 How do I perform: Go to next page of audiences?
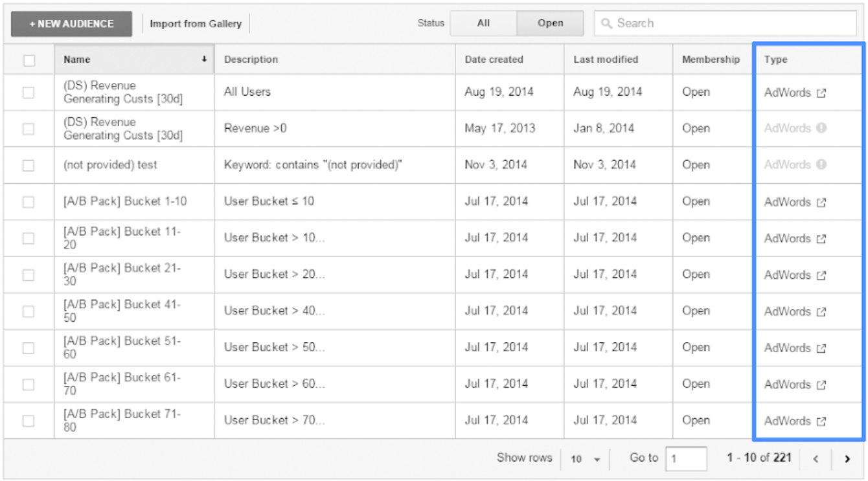(847, 459)
